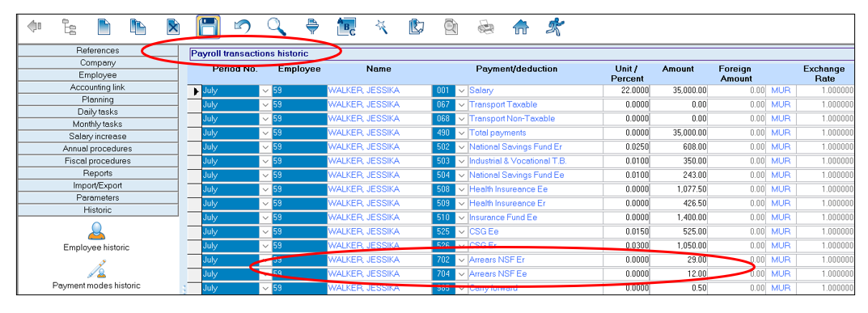Image resolution: width=868 pixels, height=313 pixels.
Task: Open code dropdown next to 508
Action: [x=462, y=189]
